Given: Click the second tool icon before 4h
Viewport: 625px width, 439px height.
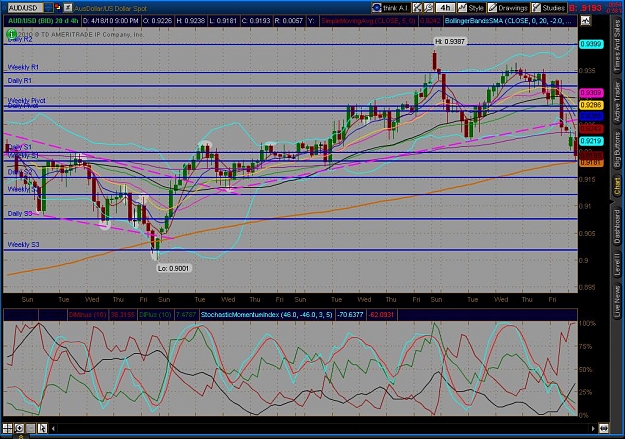Looking at the screenshot, I should pos(428,8).
